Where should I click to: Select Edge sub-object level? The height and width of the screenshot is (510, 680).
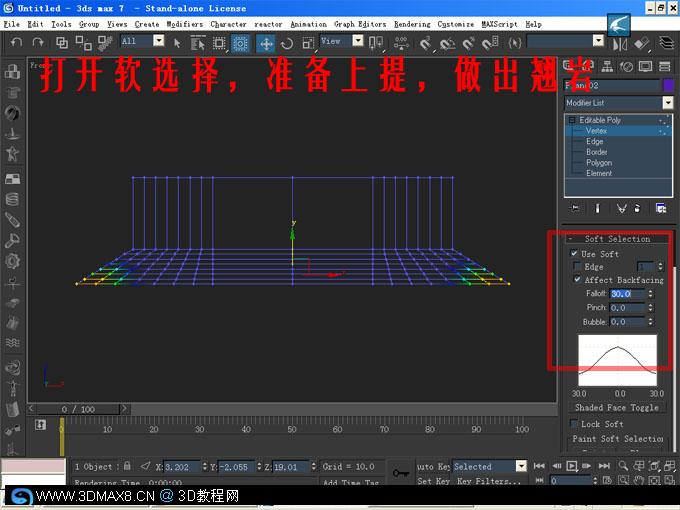pos(595,141)
